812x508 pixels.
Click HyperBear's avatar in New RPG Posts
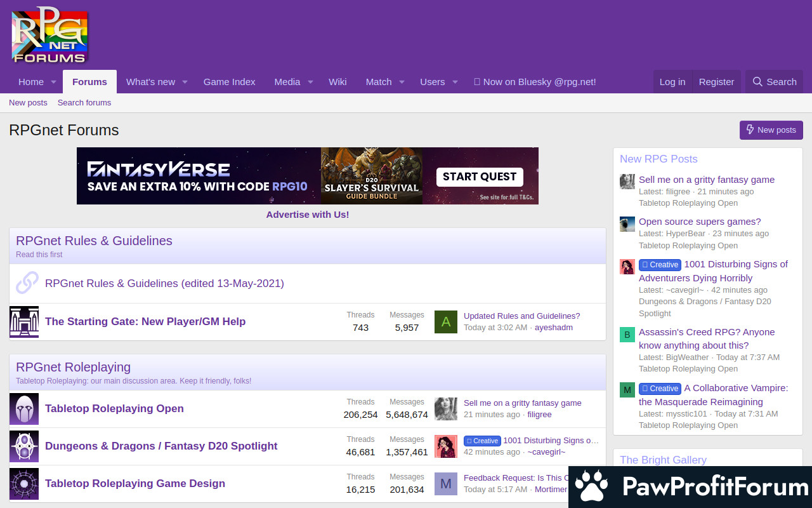627,224
